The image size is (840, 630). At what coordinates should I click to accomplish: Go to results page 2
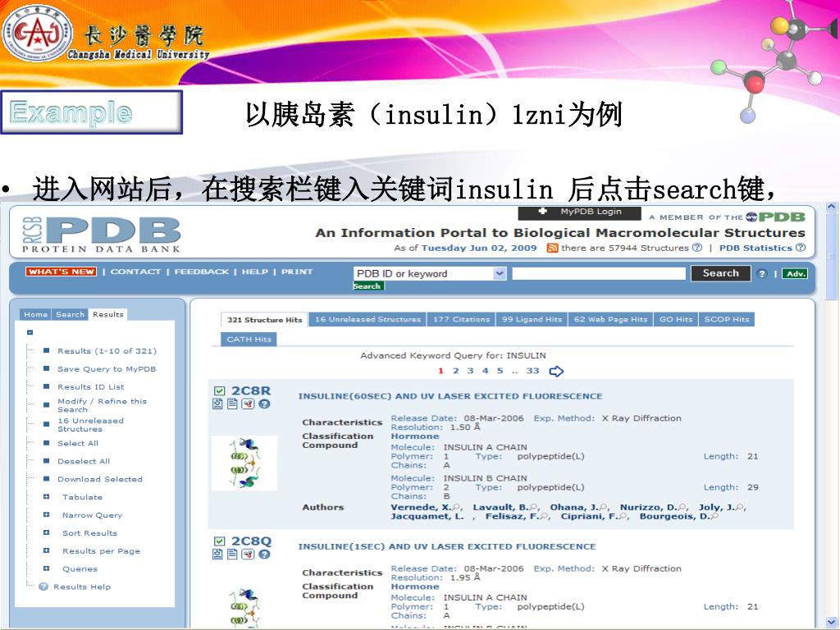pyautogui.click(x=455, y=371)
